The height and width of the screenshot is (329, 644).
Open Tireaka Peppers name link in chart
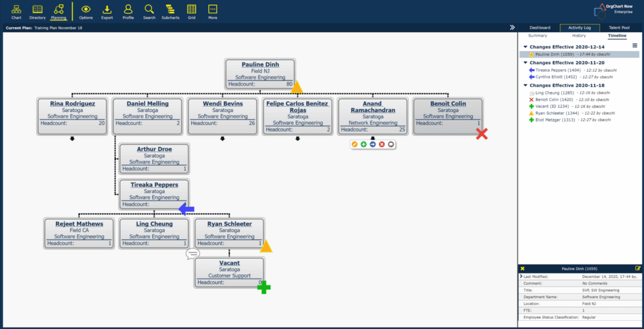[x=154, y=185]
